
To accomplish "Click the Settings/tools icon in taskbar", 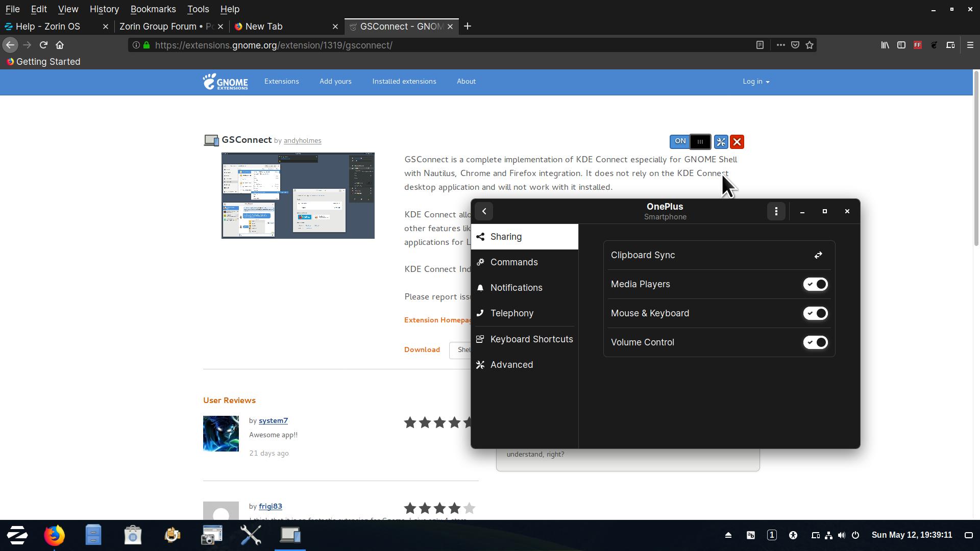I will click(x=251, y=534).
